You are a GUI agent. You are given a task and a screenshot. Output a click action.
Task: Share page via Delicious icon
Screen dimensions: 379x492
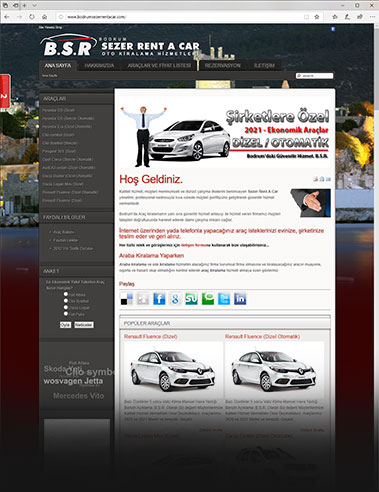(127, 298)
